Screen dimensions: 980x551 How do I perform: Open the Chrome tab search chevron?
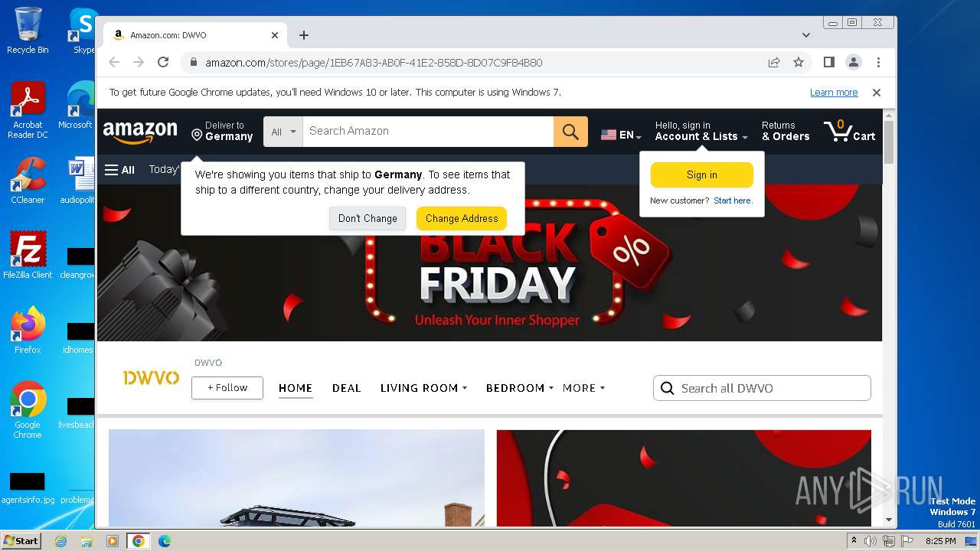pyautogui.click(x=806, y=35)
